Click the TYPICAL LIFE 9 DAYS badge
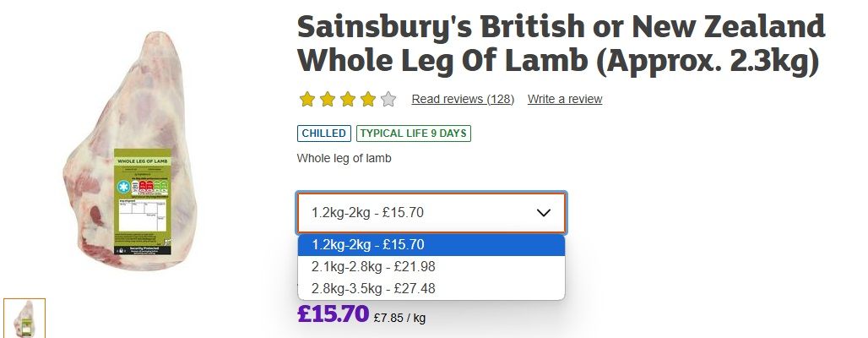This screenshot has height=338, width=868. 414,134
